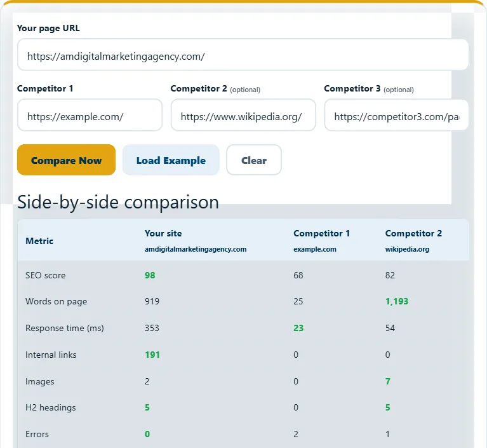Click the SEO score value 98

pos(150,275)
